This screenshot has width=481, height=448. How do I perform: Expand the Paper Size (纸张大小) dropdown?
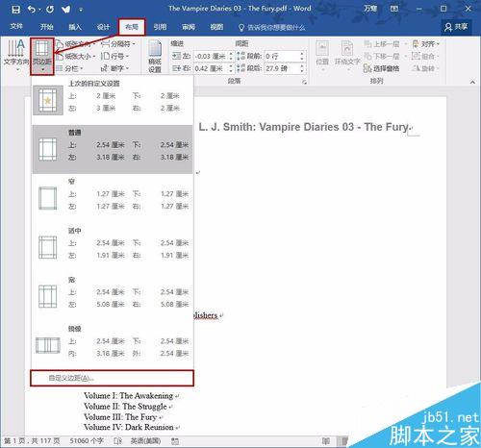76,57
